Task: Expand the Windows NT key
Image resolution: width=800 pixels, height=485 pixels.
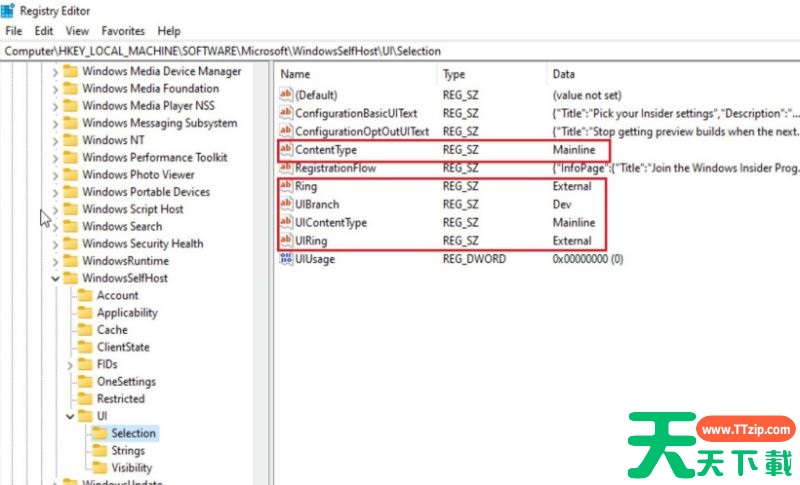Action: 55,141
